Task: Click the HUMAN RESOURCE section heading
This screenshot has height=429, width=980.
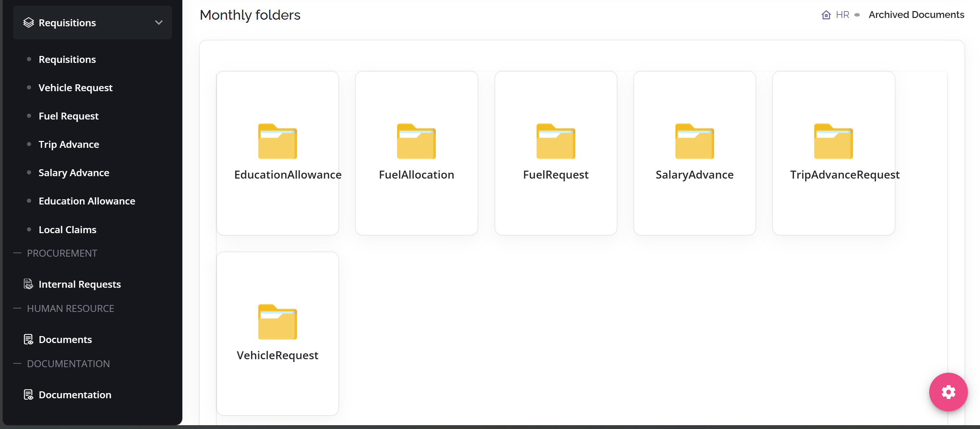Action: point(70,309)
